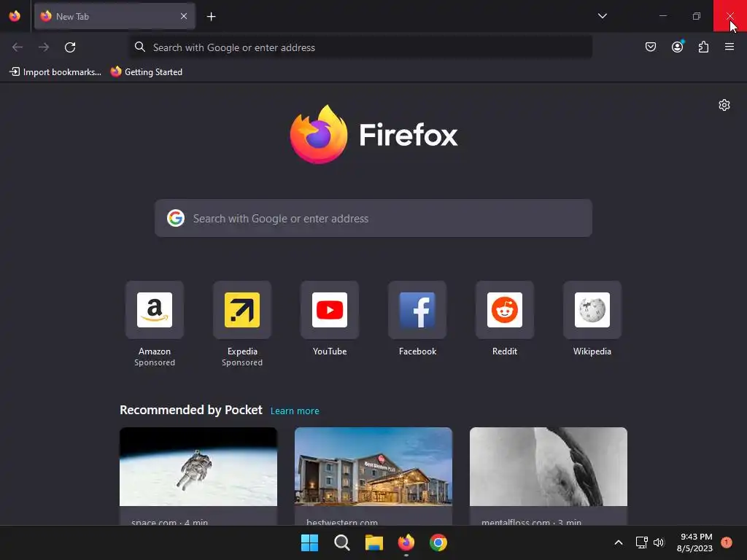Open the notification badge in tray
This screenshot has height=560, width=747.
(727, 542)
